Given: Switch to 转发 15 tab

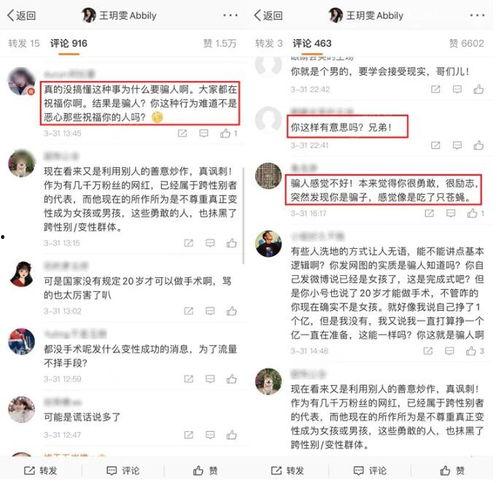Looking at the screenshot, I should (x=24, y=43).
